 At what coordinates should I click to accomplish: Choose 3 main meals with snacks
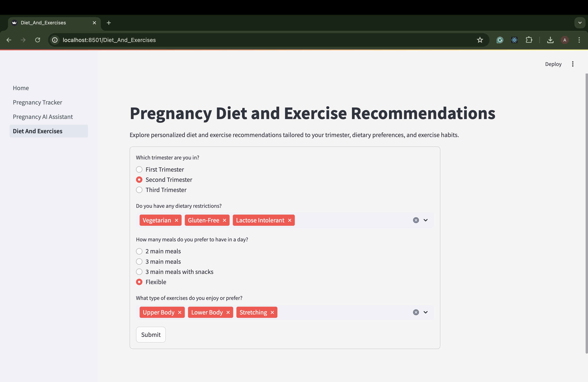tap(139, 272)
